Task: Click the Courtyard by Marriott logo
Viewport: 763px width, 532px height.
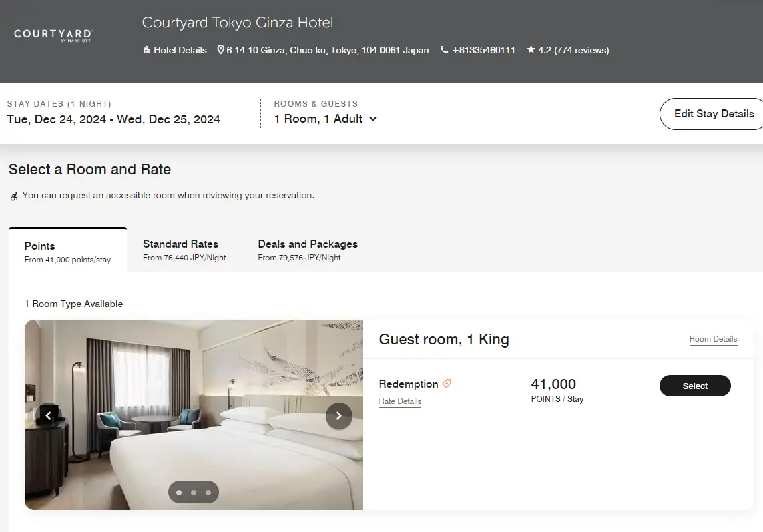Action: [53, 35]
